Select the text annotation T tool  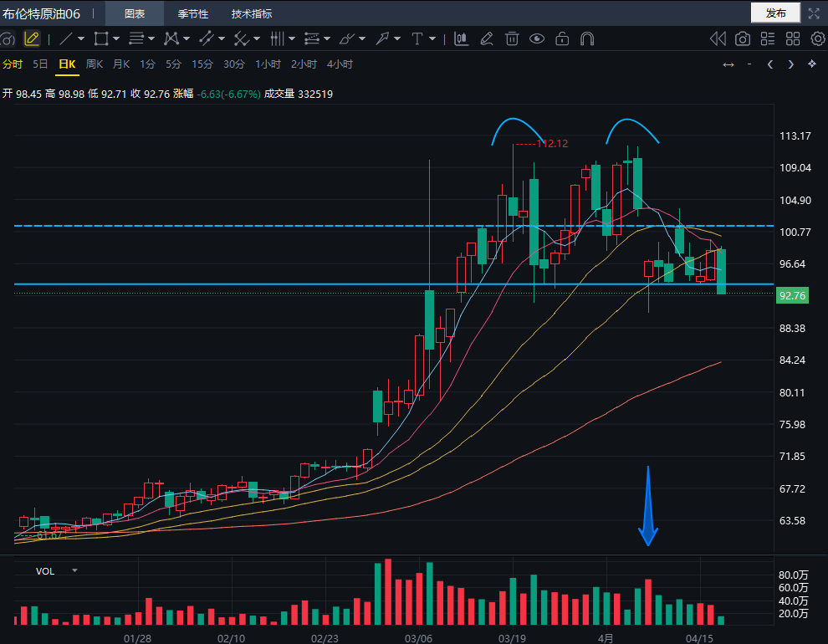(x=417, y=38)
